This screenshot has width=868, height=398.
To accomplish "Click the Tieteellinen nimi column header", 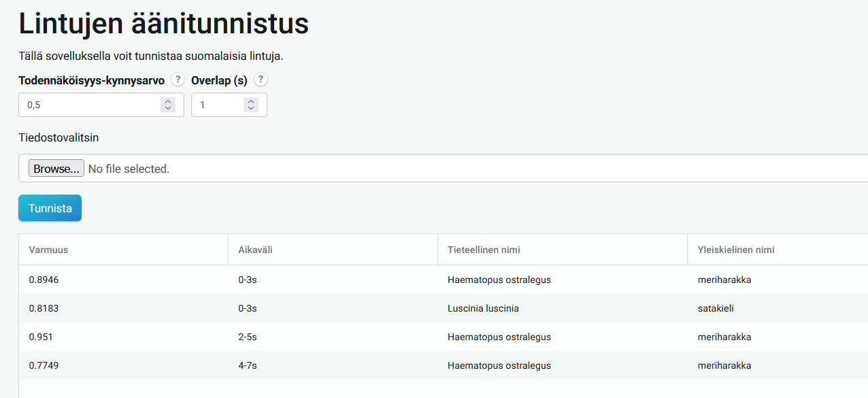I will (x=484, y=250).
